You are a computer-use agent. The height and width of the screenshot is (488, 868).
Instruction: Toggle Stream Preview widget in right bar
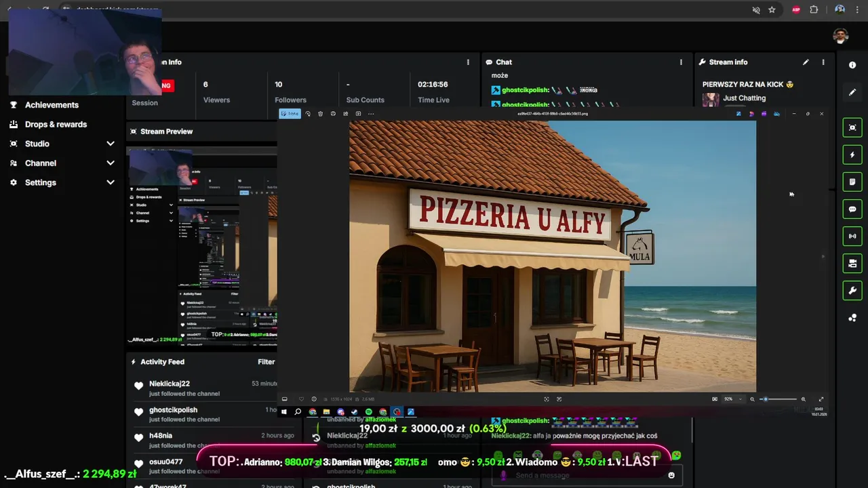click(852, 127)
